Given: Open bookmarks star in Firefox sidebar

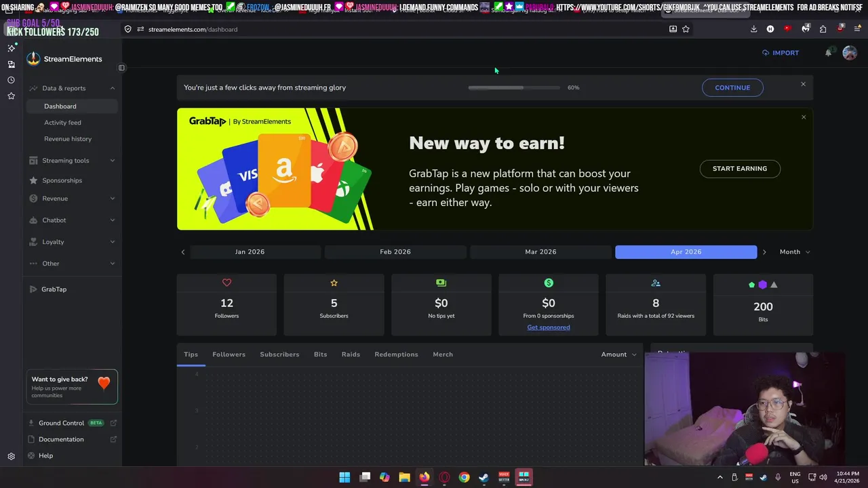Looking at the screenshot, I should 11,96.
